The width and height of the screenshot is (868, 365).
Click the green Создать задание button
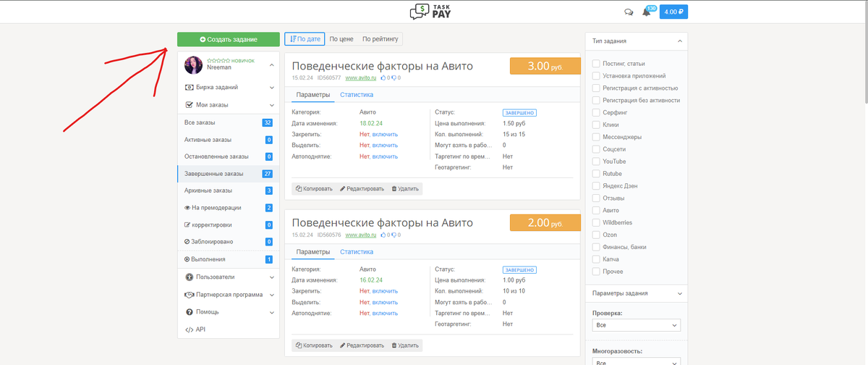[x=228, y=39]
